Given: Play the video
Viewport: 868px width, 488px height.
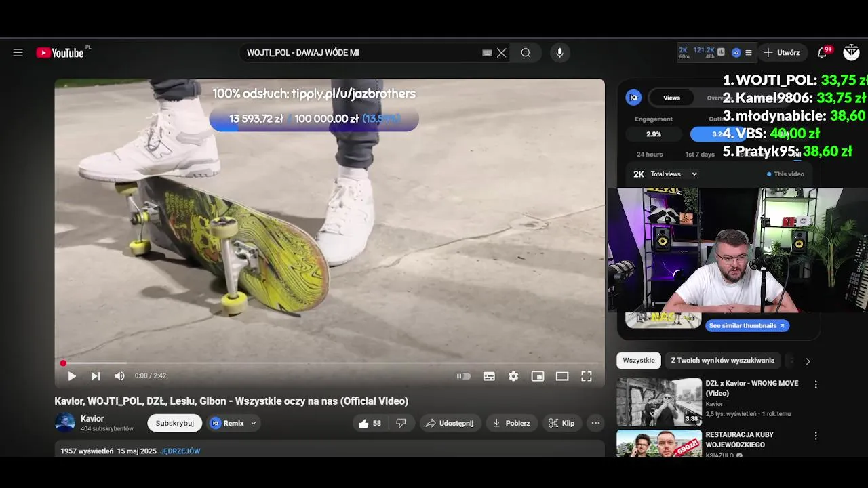Looking at the screenshot, I should 72,376.
